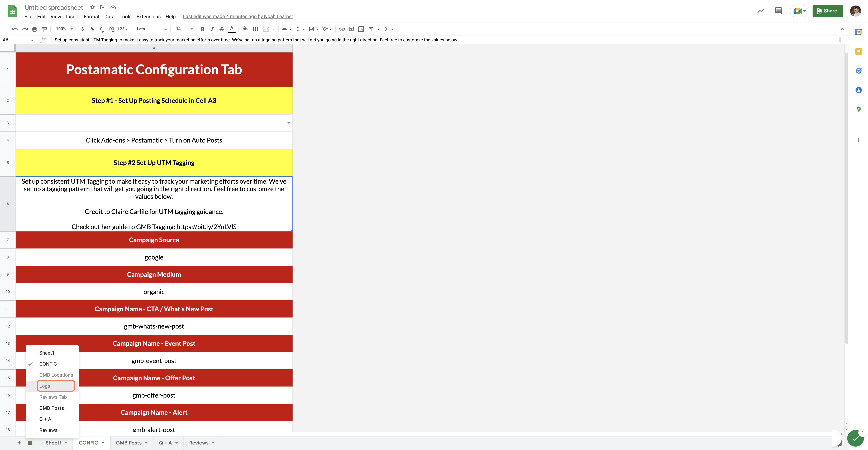Viewport: 868px width, 450px height.
Task: Open the View menu
Action: tap(56, 17)
